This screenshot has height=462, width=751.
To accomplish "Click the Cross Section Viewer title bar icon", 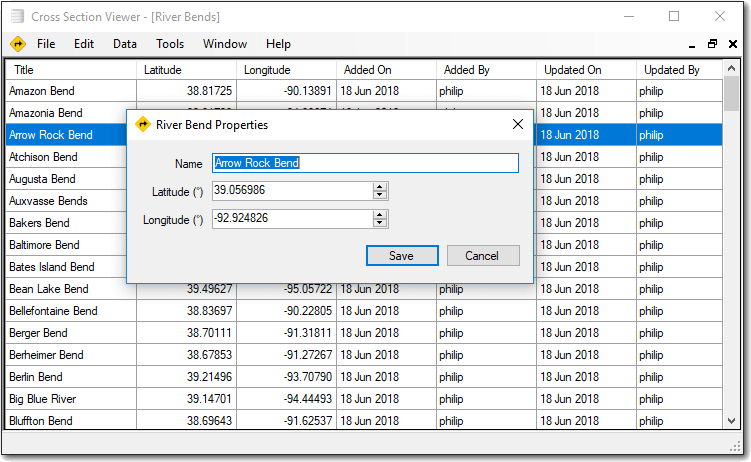I will point(16,17).
